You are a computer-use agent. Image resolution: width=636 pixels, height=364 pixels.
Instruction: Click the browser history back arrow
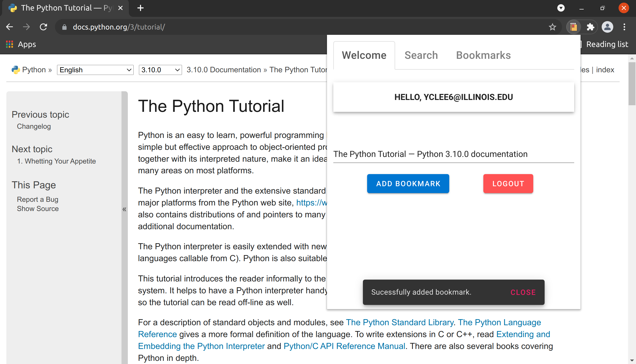(x=10, y=27)
